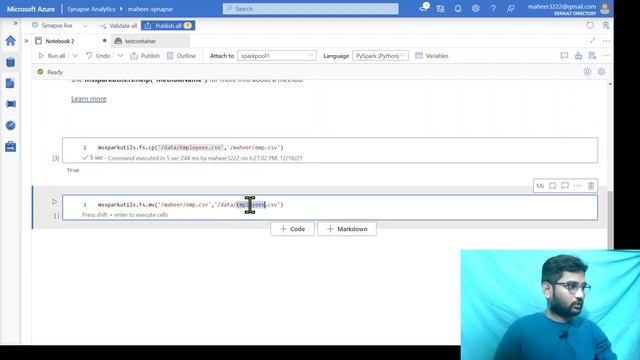Open the Monitor hub gauge icon
The height and width of the screenshot is (360, 640).
[x=11, y=125]
